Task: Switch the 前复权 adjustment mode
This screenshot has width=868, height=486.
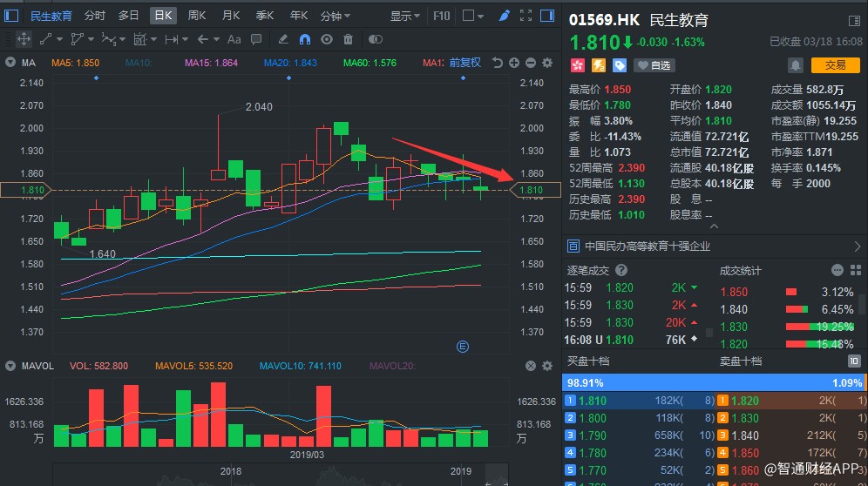Action: (465, 63)
